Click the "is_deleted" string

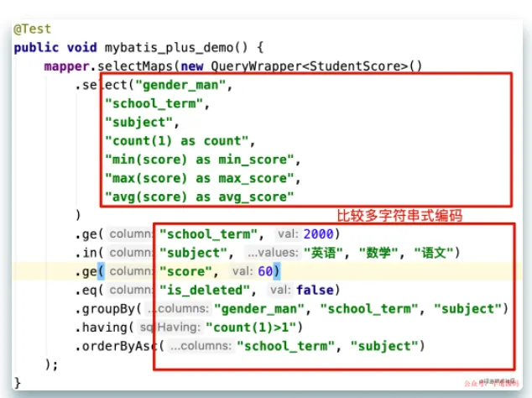(205, 291)
